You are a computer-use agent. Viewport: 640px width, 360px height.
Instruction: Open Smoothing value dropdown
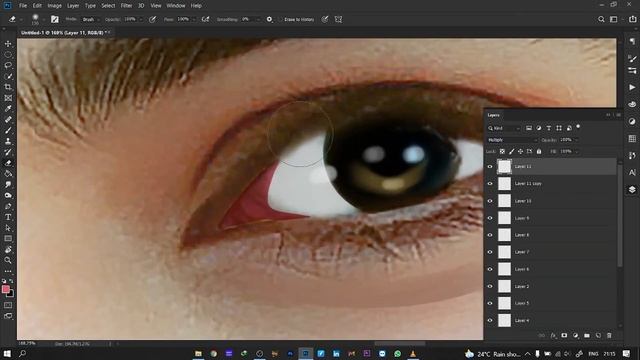257,20
